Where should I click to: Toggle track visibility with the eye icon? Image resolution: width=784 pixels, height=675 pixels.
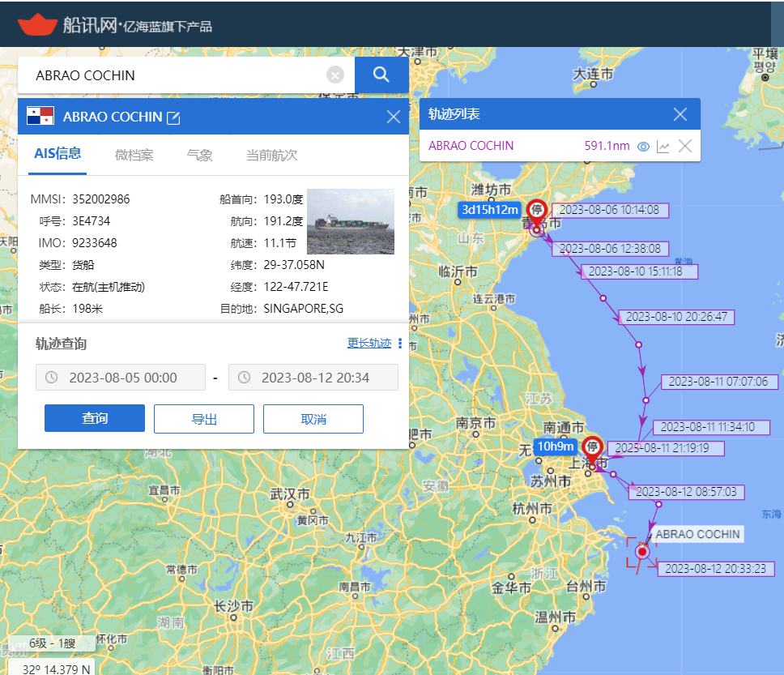644,147
